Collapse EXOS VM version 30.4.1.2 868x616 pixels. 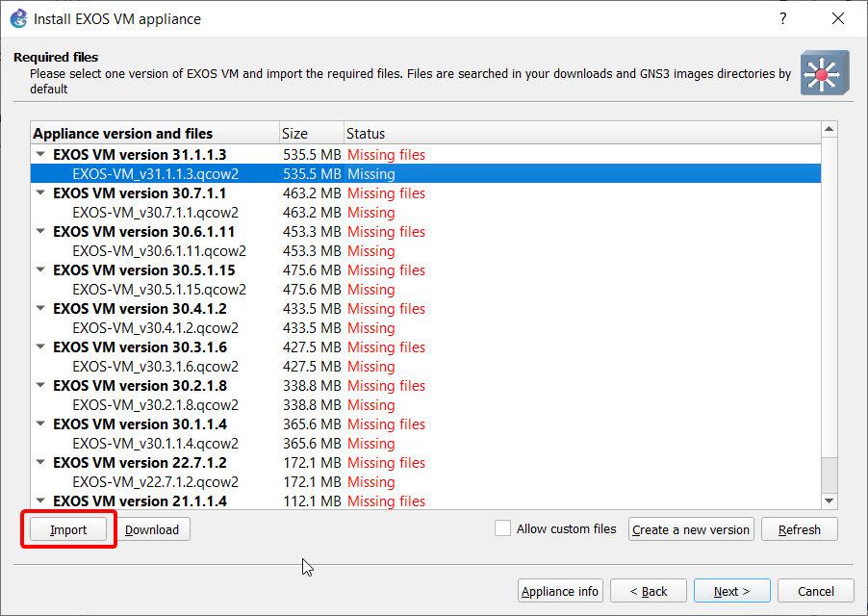(40, 308)
